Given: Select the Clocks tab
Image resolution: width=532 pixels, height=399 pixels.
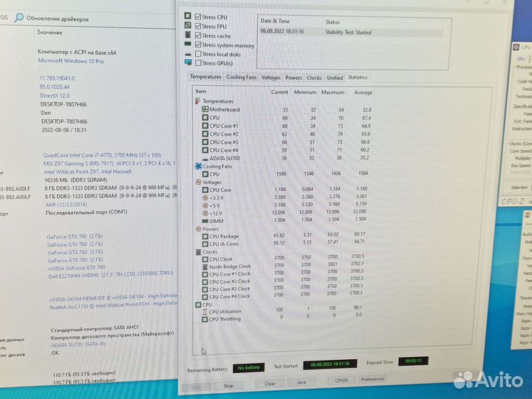Looking at the screenshot, I should pos(314,78).
